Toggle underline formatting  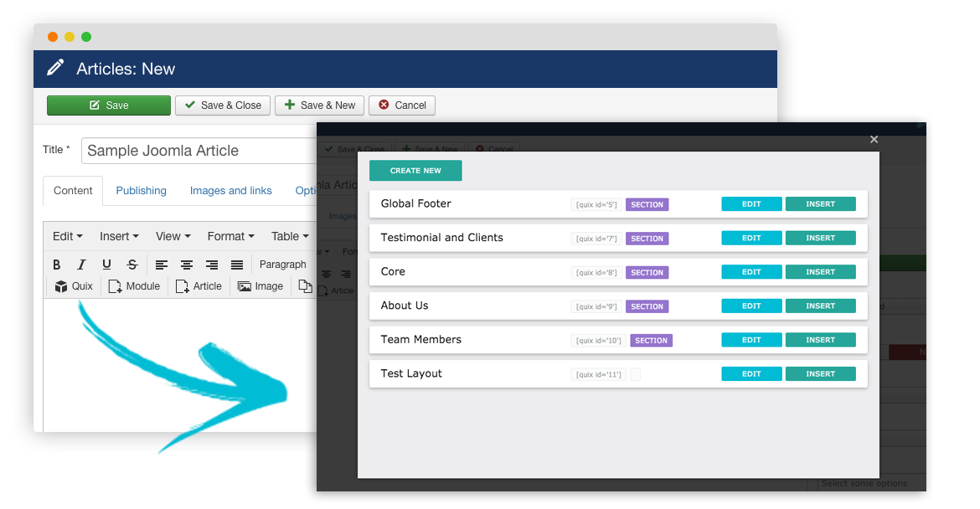coord(106,265)
